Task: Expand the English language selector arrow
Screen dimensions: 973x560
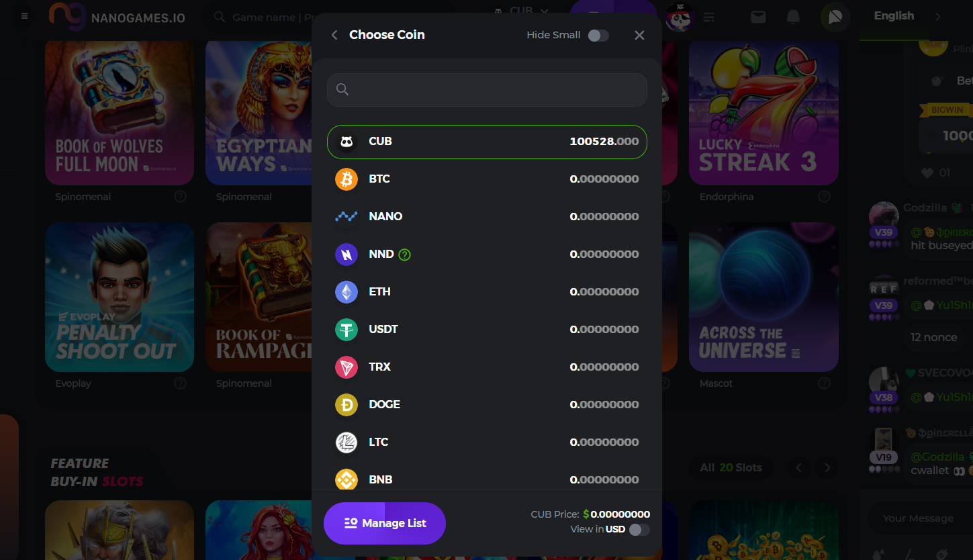Action: click(938, 16)
